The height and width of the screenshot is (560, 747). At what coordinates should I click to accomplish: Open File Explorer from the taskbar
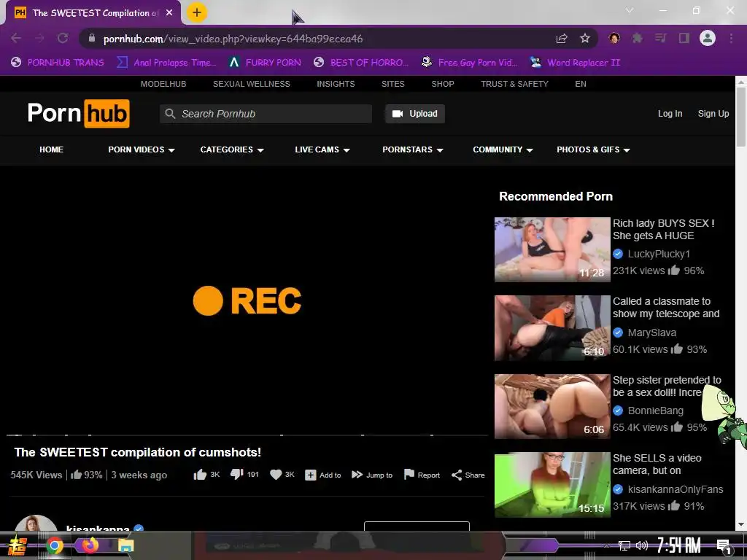[125, 545]
